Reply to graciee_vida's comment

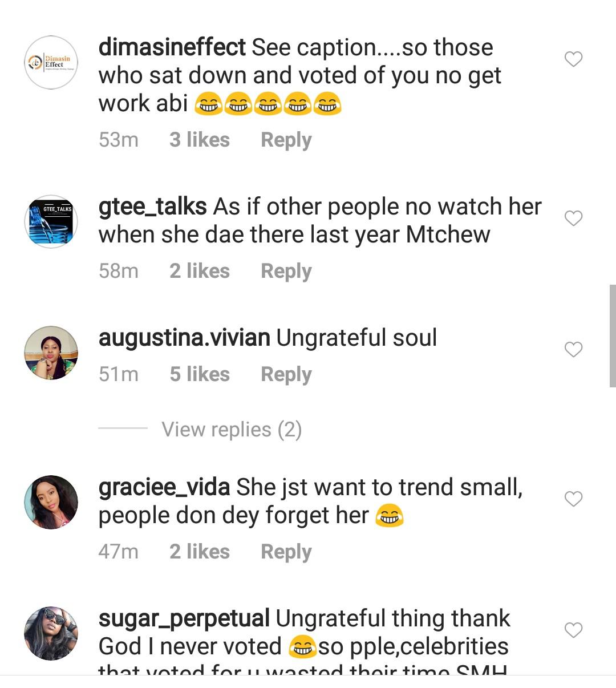286,552
